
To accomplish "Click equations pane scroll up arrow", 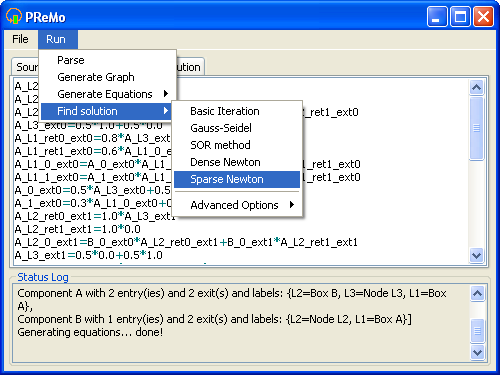I will (x=476, y=88).
